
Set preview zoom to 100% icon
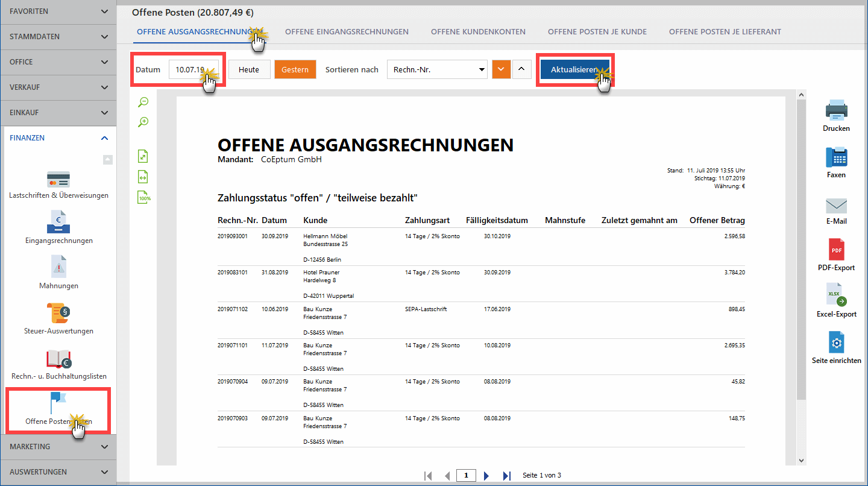click(x=144, y=197)
